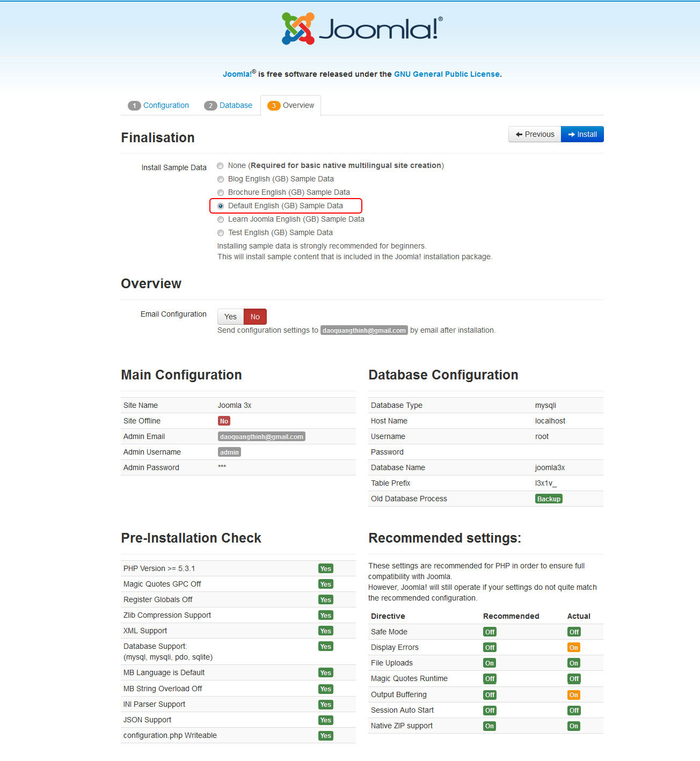Enable email configuration with Yes
Screen dimensions: 700x761
point(230,317)
